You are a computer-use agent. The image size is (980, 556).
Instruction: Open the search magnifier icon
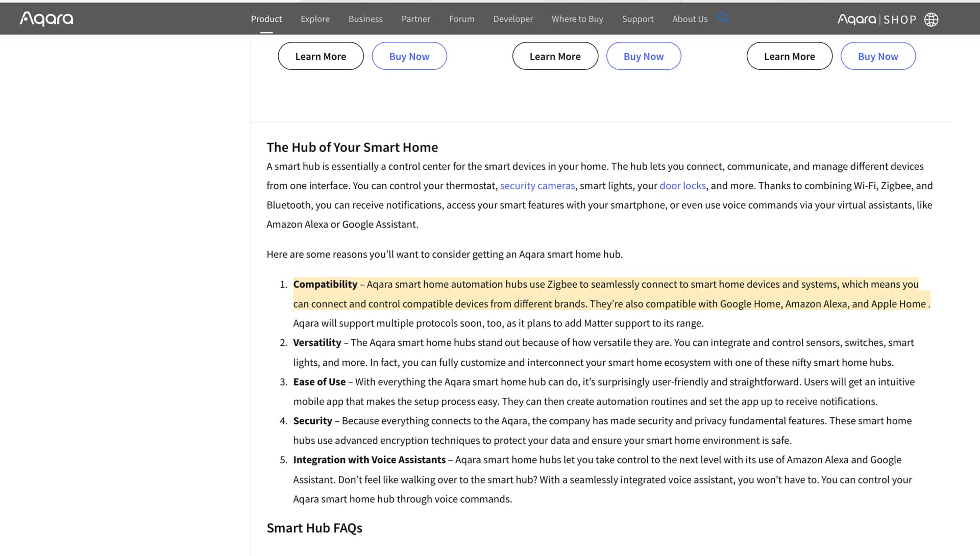point(723,18)
